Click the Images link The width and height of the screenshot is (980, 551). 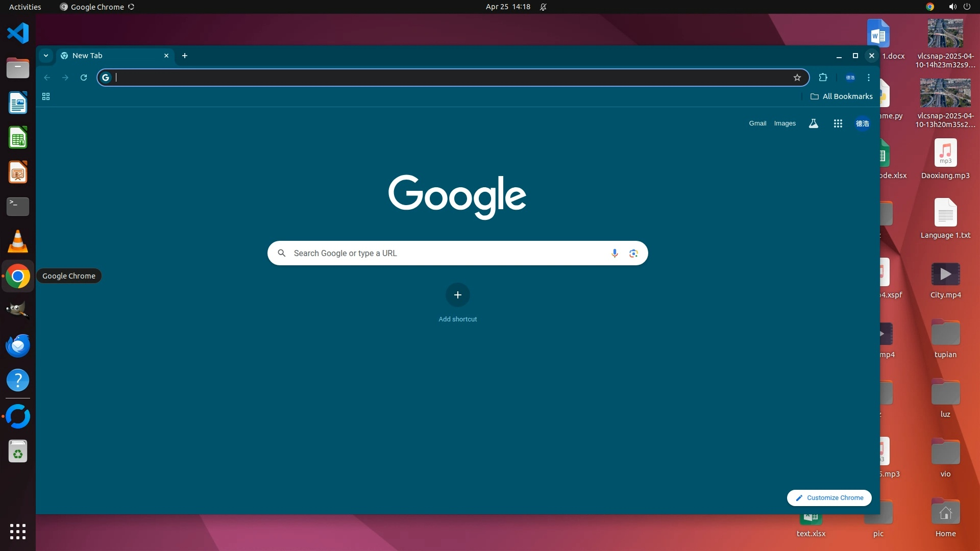785,123
